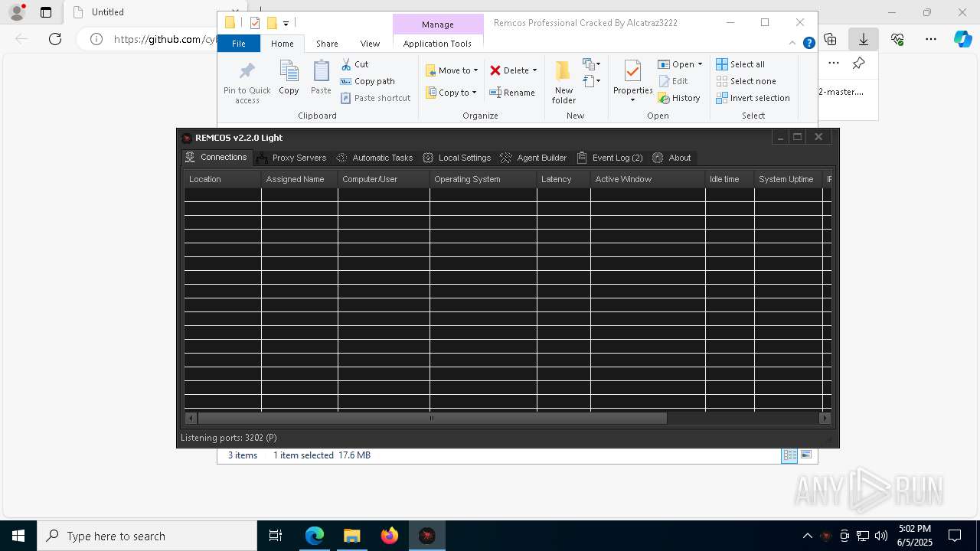Open the Windows Start menu
Image resolution: width=980 pixels, height=551 pixels.
(18, 536)
